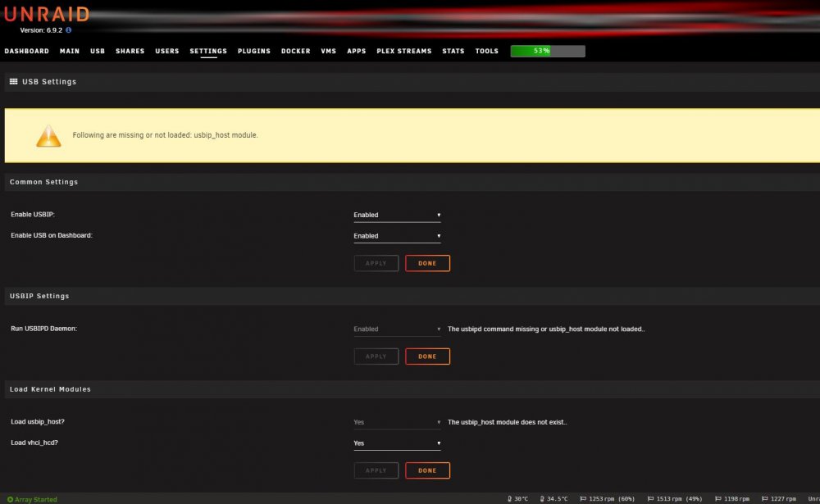Click Done under Load Kernel Modules

(427, 470)
